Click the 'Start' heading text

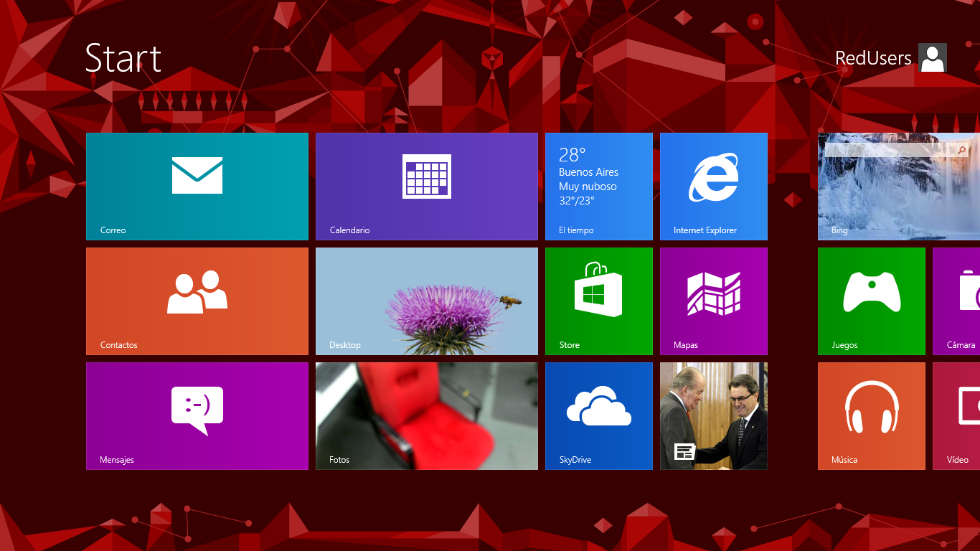coord(123,58)
